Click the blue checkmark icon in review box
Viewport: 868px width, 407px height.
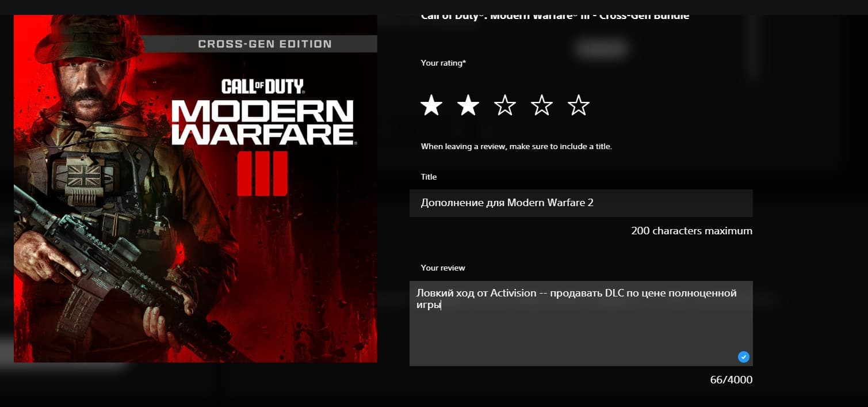(x=744, y=357)
